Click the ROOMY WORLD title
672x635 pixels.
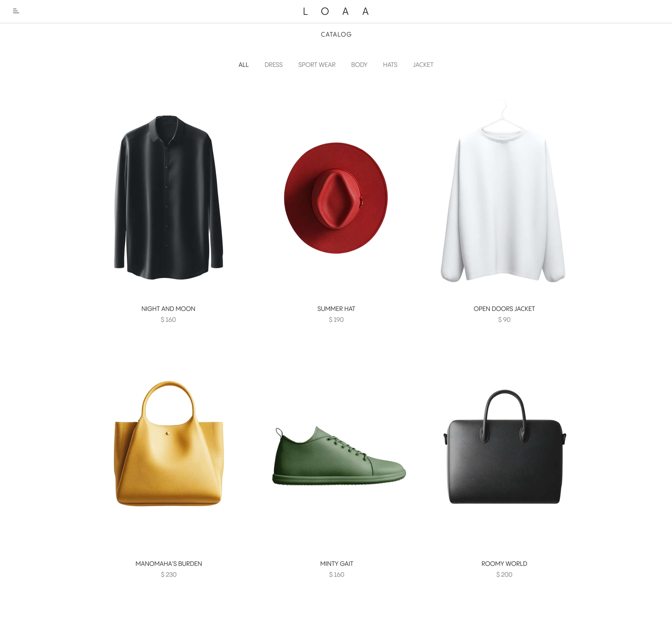pos(504,563)
